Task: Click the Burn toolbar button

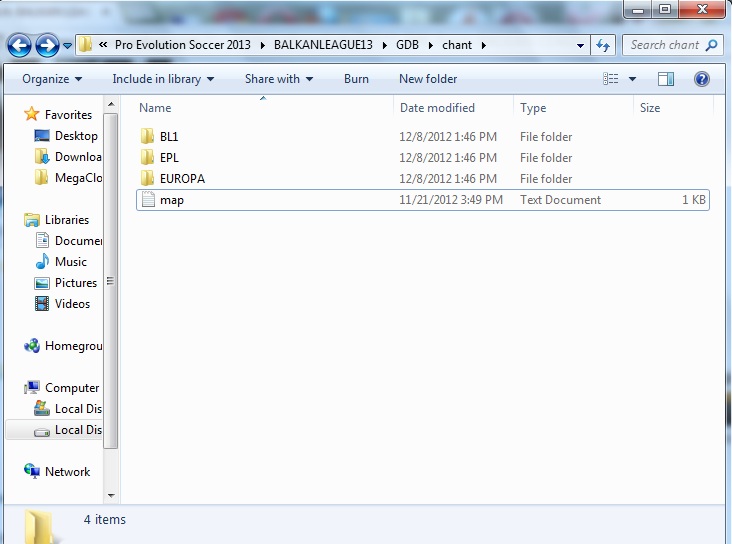Action: click(356, 79)
